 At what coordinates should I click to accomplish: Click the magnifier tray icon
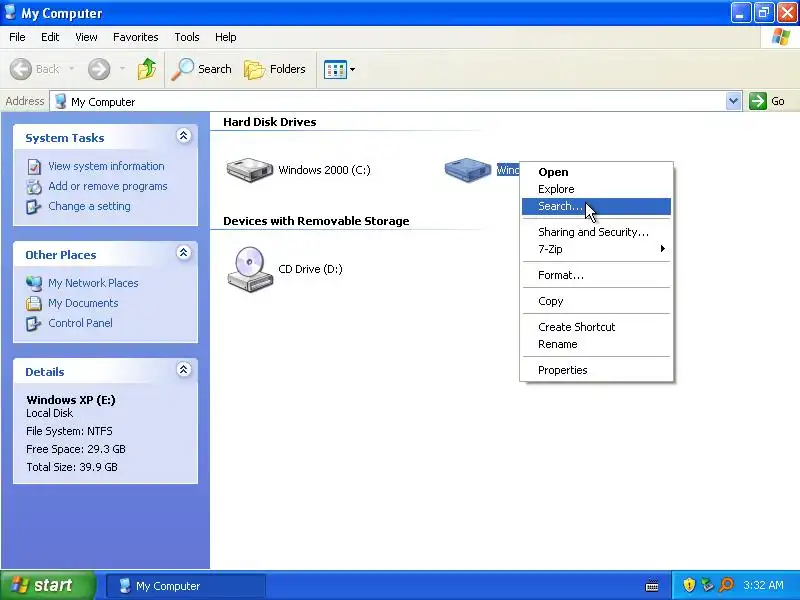726,585
